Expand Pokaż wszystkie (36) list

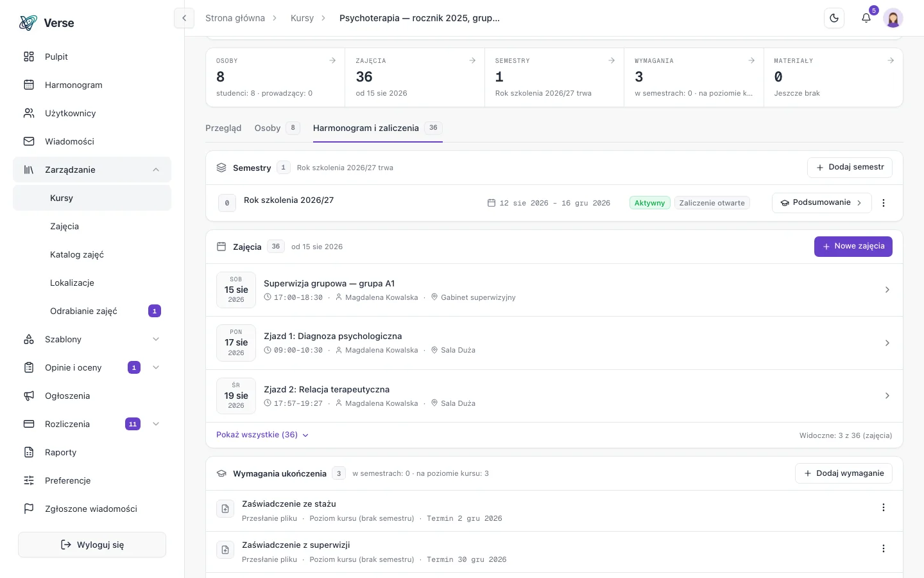pos(262,435)
